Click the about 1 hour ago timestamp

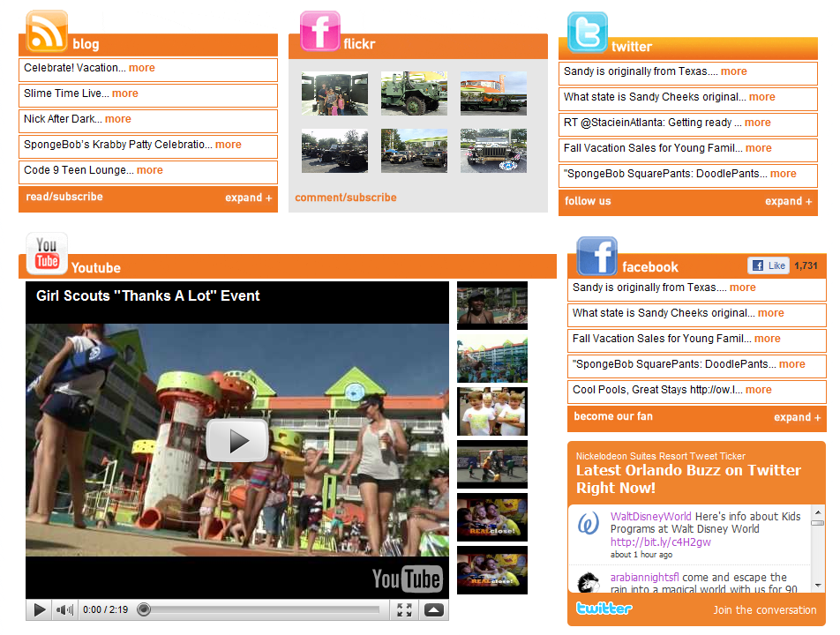pyautogui.click(x=641, y=555)
